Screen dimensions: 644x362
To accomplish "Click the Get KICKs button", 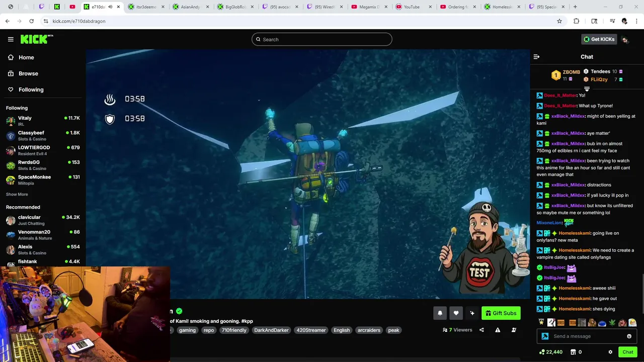I will [x=599, y=39].
